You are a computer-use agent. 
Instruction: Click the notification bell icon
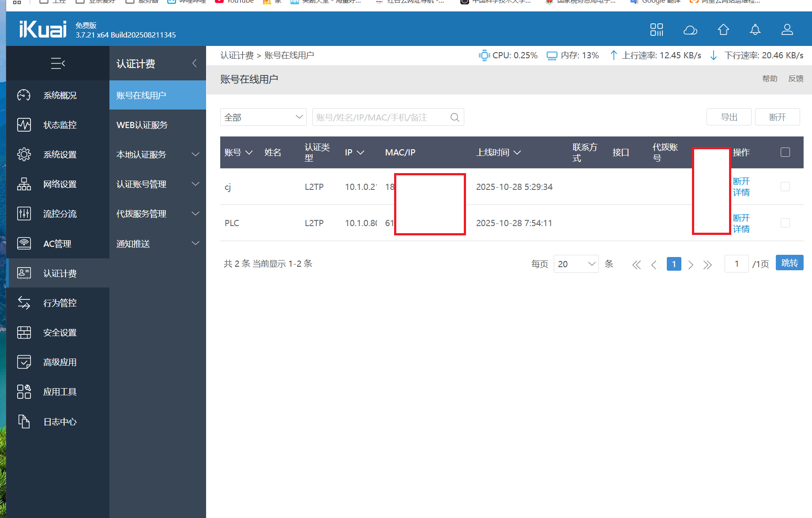[755, 30]
